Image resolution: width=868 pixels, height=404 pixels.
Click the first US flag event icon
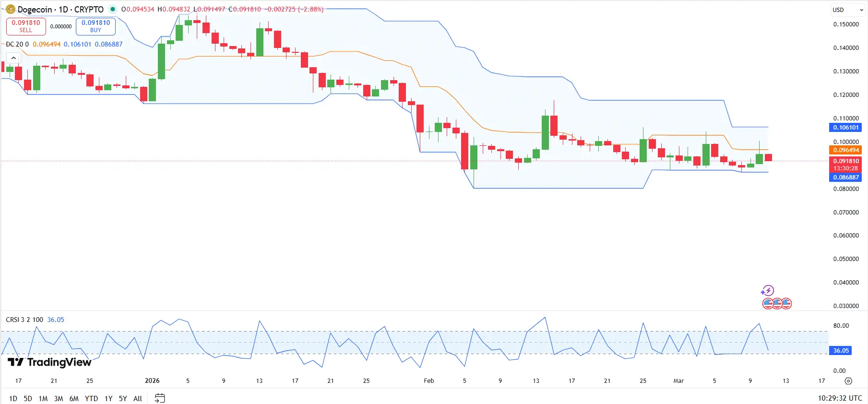[x=768, y=303]
